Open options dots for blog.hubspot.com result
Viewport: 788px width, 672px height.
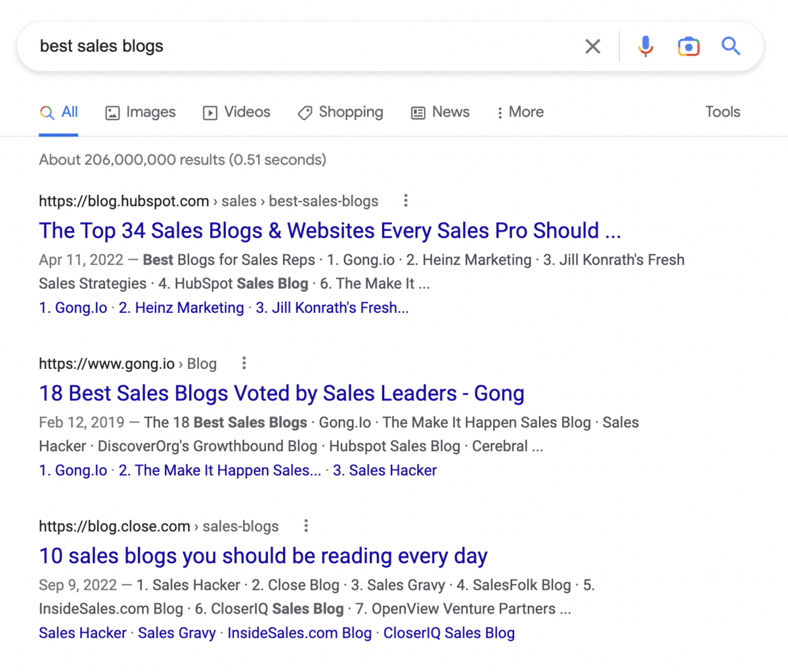[x=406, y=200]
